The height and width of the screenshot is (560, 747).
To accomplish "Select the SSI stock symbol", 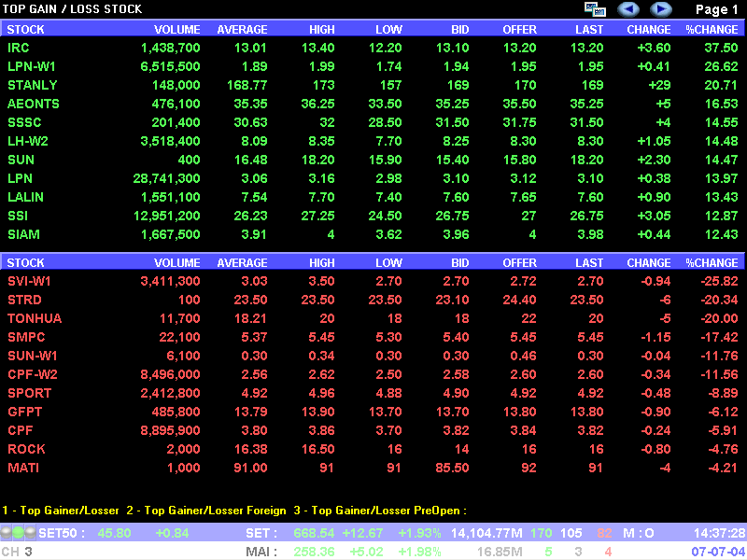I will tap(18, 216).
